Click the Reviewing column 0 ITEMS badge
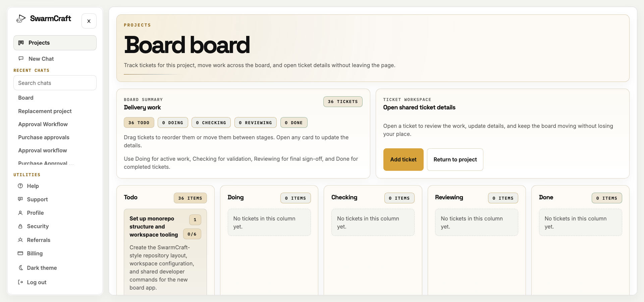The height and width of the screenshot is (302, 644). point(503,198)
